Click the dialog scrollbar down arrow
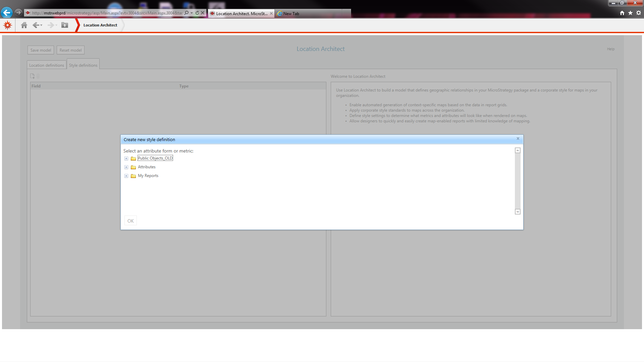This screenshot has height=362, width=644. pyautogui.click(x=518, y=212)
